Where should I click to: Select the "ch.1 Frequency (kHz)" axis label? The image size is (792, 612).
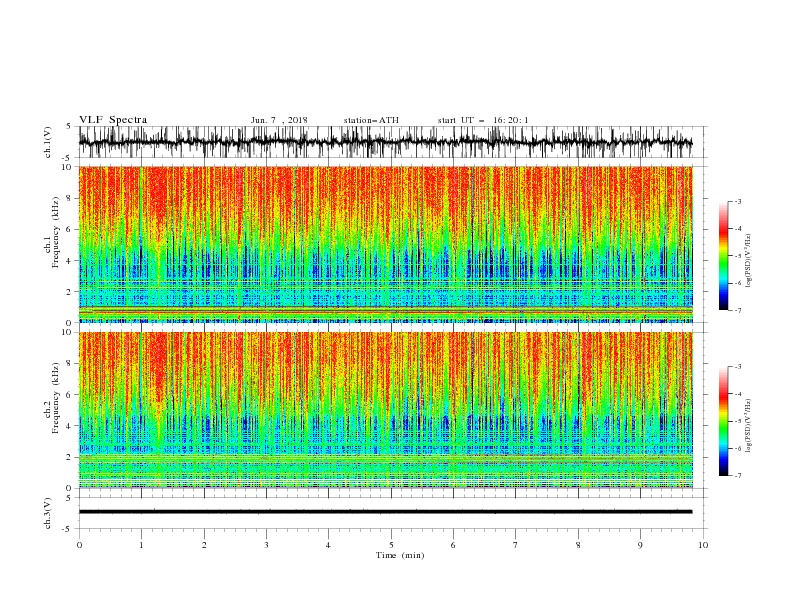pos(52,233)
